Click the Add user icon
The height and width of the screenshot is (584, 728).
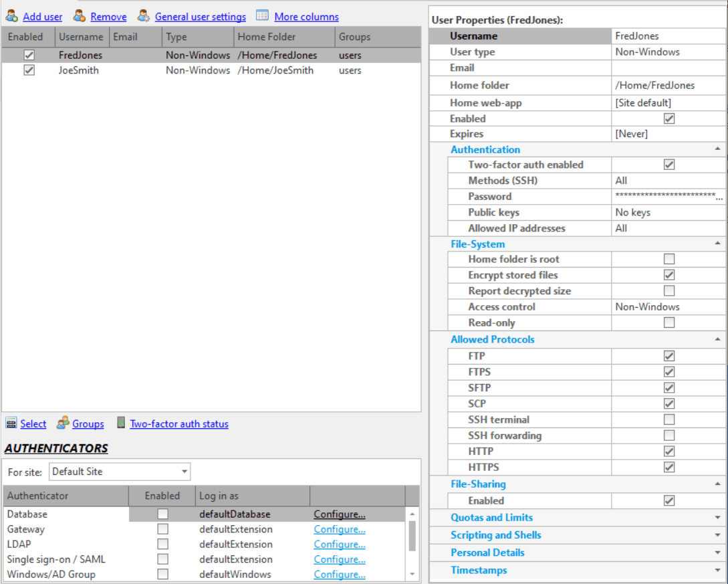click(x=11, y=16)
